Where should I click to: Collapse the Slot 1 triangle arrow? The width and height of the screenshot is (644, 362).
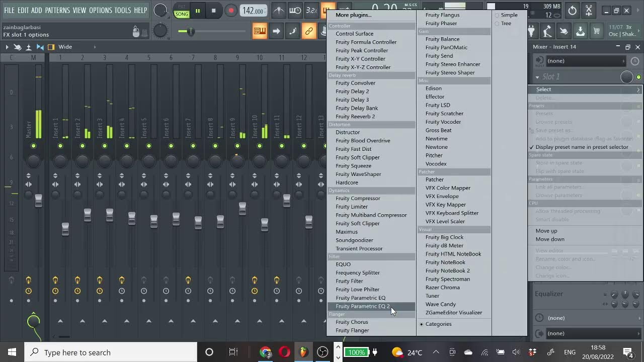537,77
